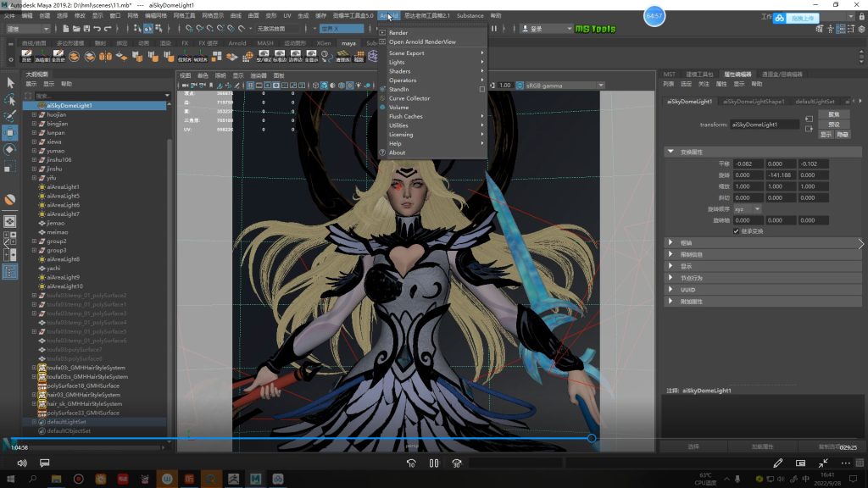Image resolution: width=868 pixels, height=488 pixels.
Task: Click the preset button in attribute editor
Action: [x=834, y=124]
